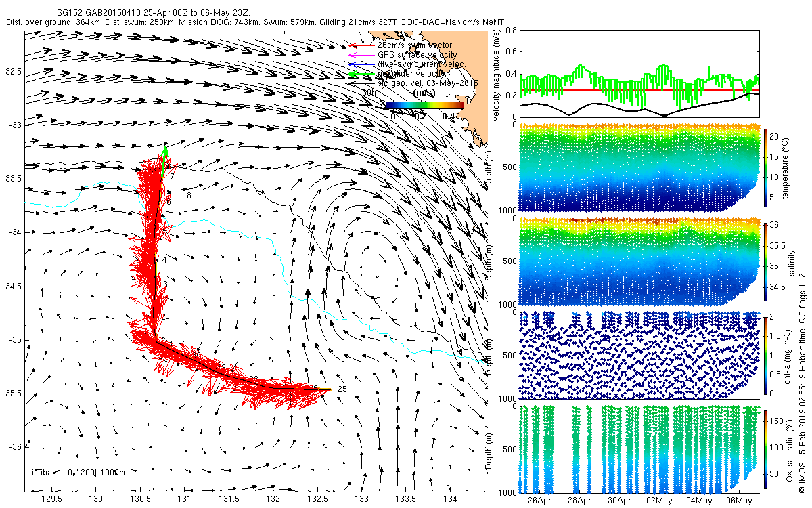The height and width of the screenshot is (508, 812).
Task: Click '26Apr' date tick label
Action: click(539, 501)
